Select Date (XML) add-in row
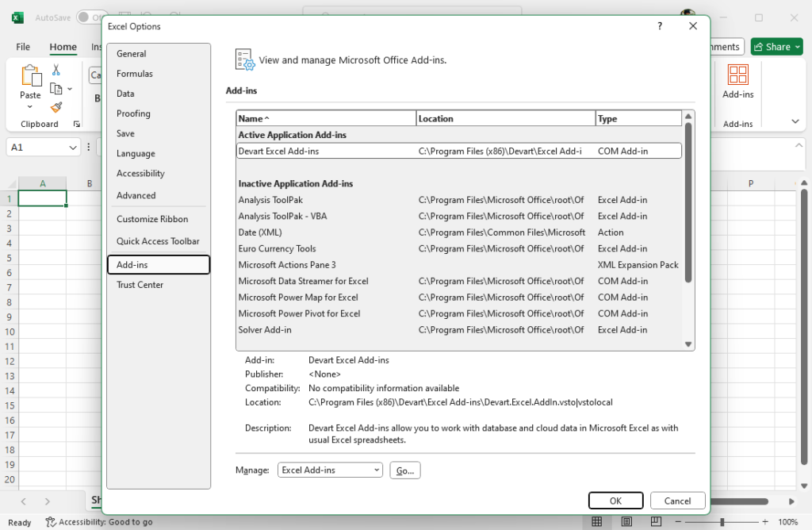Screen dimensions: 812x530 459,232
